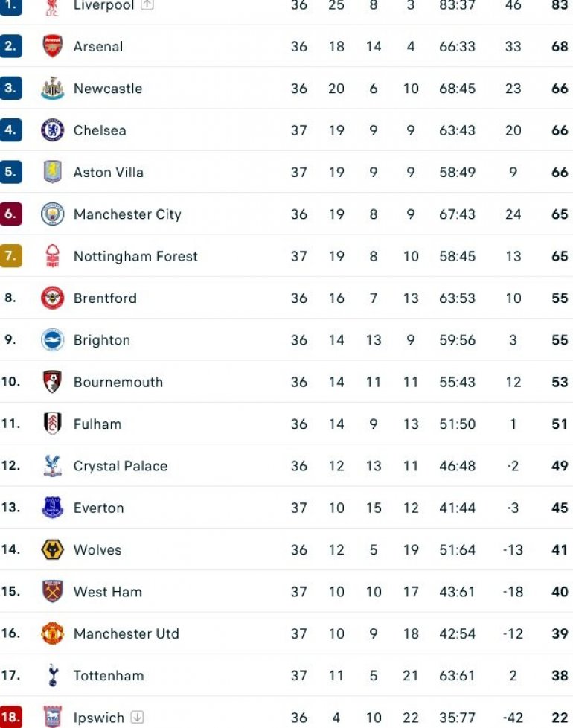Click the maroon rank 6 badge
The height and width of the screenshot is (728, 573).
coord(11,214)
